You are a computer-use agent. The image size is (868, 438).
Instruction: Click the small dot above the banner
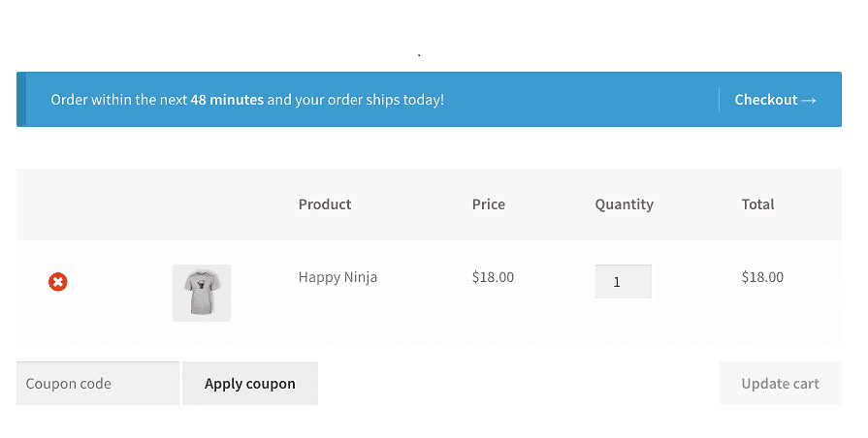(419, 55)
